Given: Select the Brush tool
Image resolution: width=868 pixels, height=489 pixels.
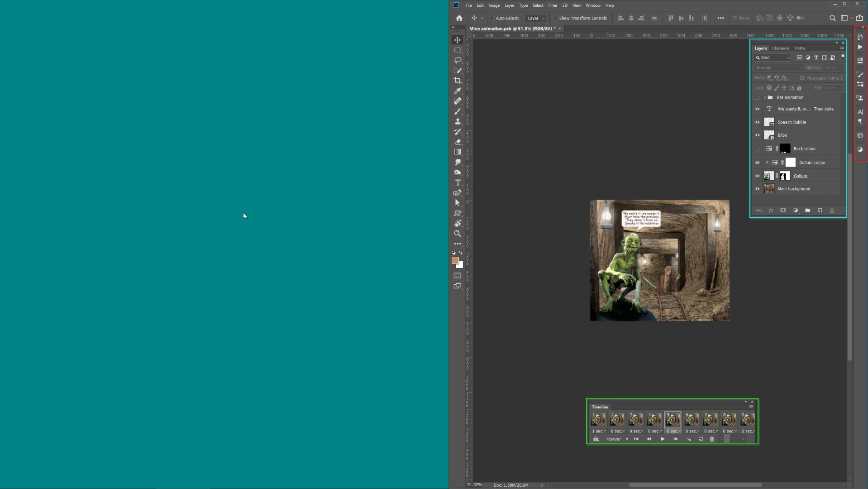Looking at the screenshot, I should pyautogui.click(x=458, y=111).
